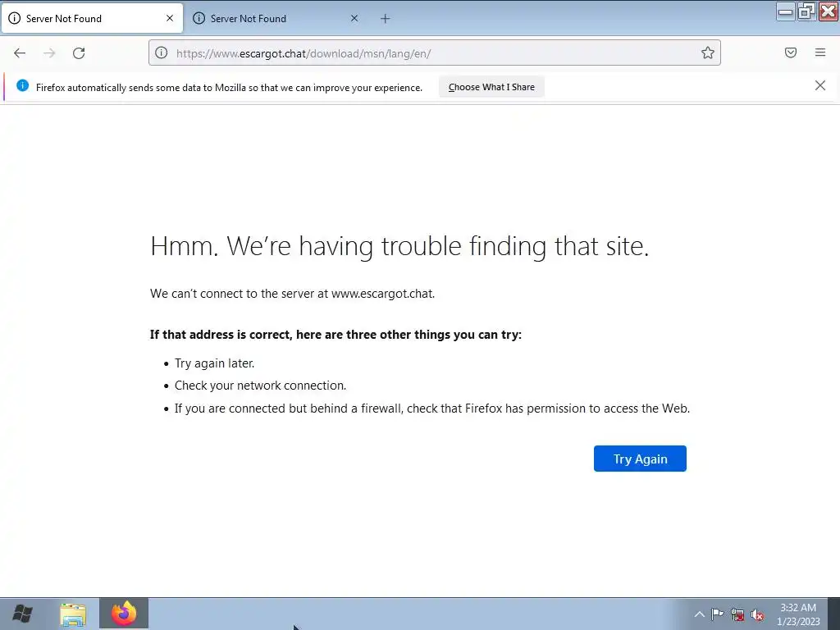Viewport: 840px width, 630px height.
Task: Dismiss the Firefox data notification bar
Action: pos(819,85)
